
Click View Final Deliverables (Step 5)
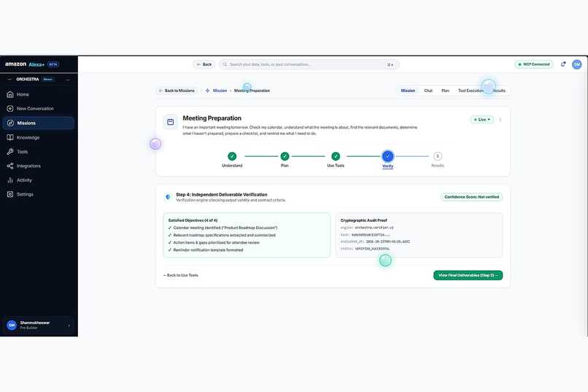468,275
